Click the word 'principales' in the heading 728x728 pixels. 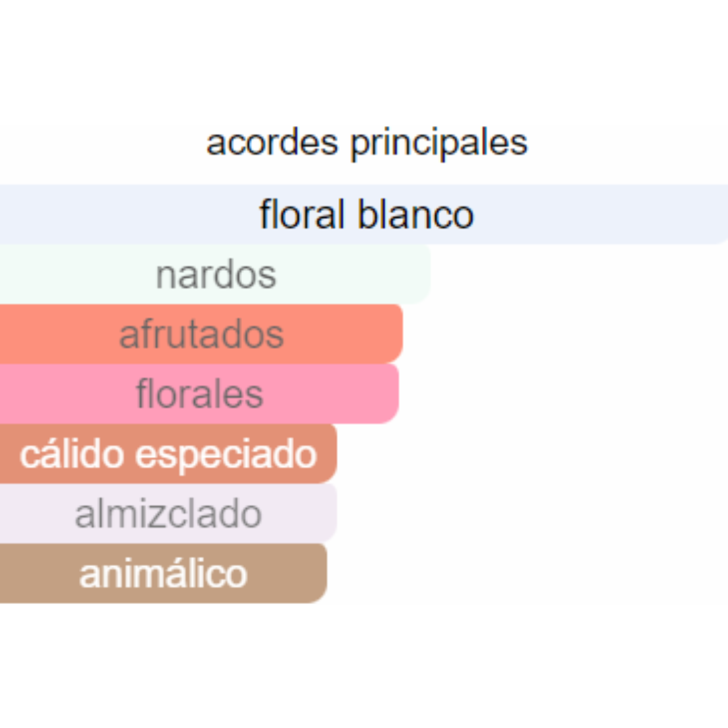439,143
